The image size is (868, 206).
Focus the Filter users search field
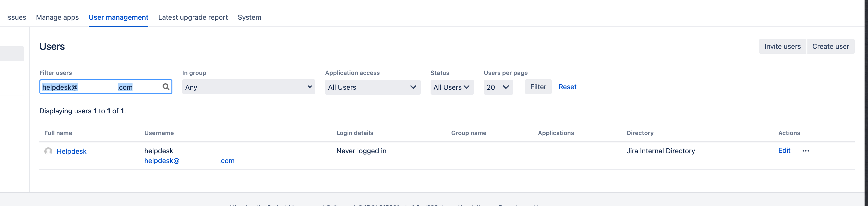pyautogui.click(x=106, y=87)
